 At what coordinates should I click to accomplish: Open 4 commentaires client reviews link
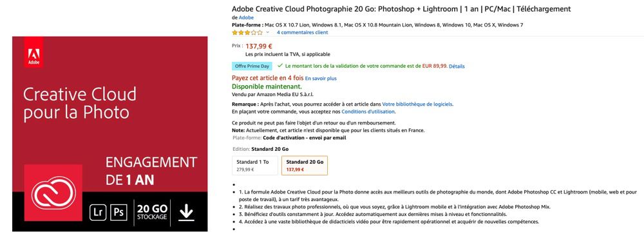(302, 32)
